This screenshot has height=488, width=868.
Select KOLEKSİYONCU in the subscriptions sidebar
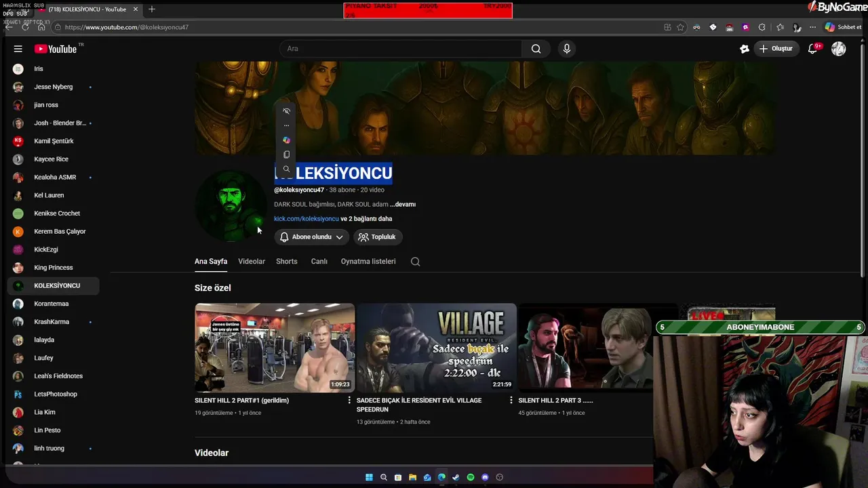coord(53,285)
